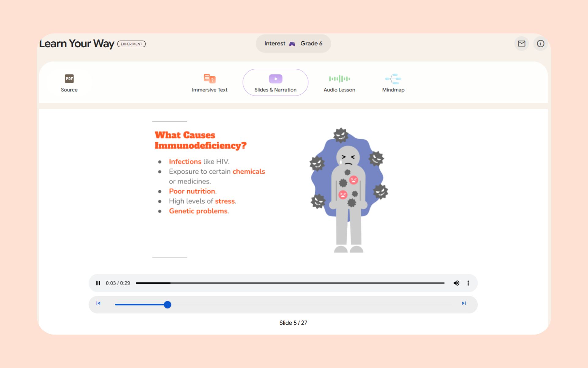Open the info icon in header
588x368 pixels.
point(541,44)
